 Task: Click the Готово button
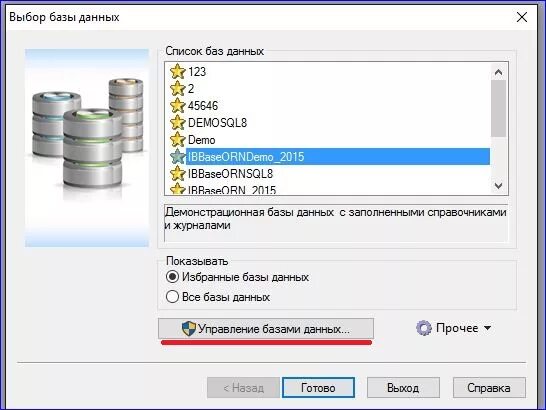coord(318,388)
